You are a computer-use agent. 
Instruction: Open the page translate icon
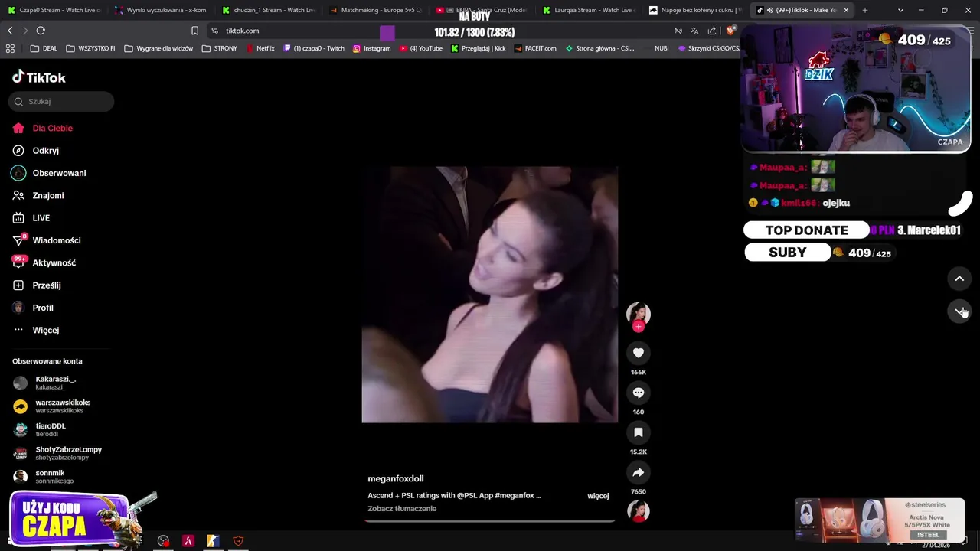tap(694, 31)
